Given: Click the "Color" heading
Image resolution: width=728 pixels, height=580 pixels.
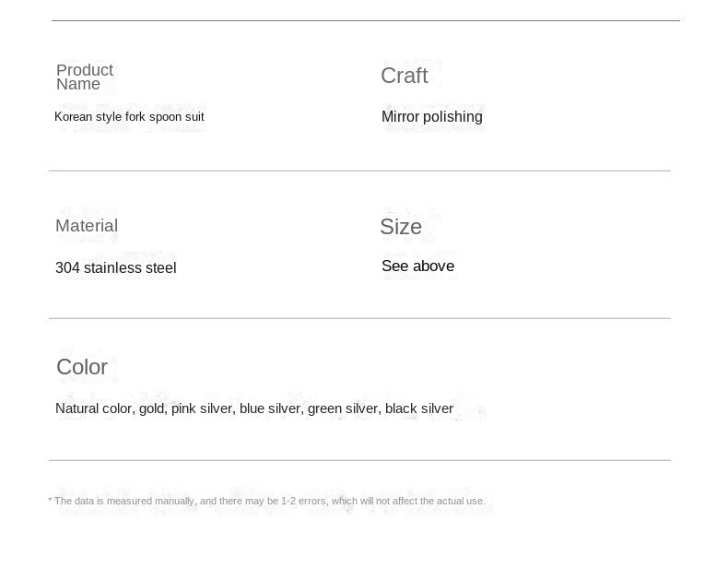Looking at the screenshot, I should 82,367.
